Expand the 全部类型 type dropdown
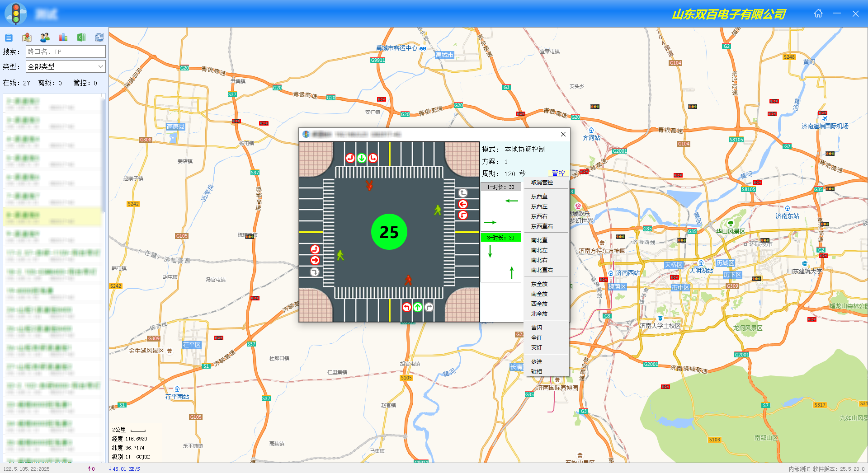 tap(66, 66)
